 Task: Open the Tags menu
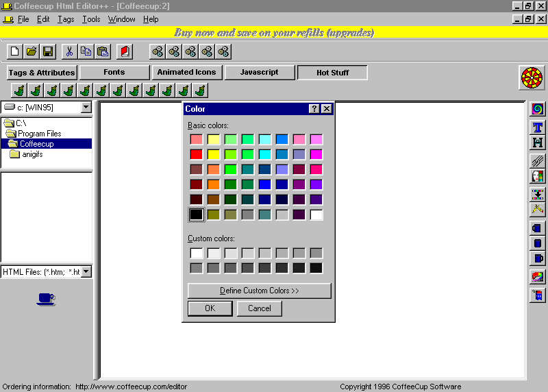(66, 19)
